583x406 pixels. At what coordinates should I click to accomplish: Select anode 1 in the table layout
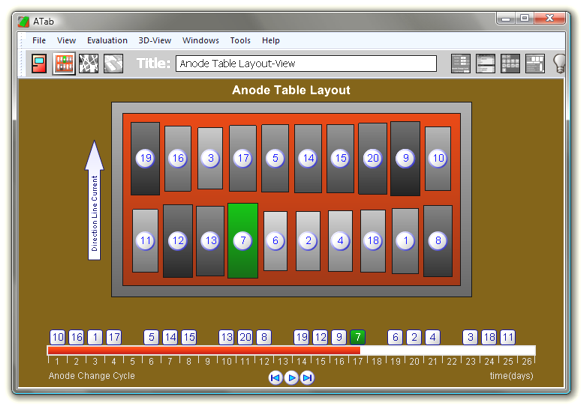point(405,241)
